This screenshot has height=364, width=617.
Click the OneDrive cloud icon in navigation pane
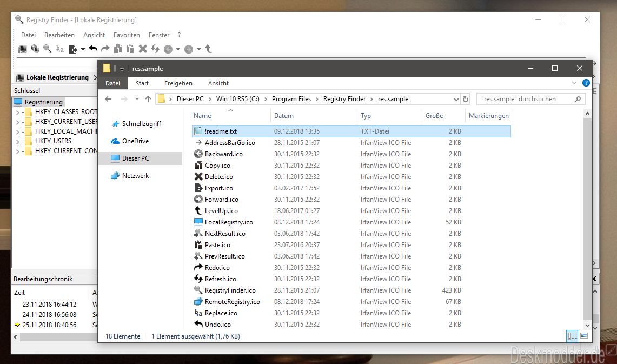[x=115, y=141]
